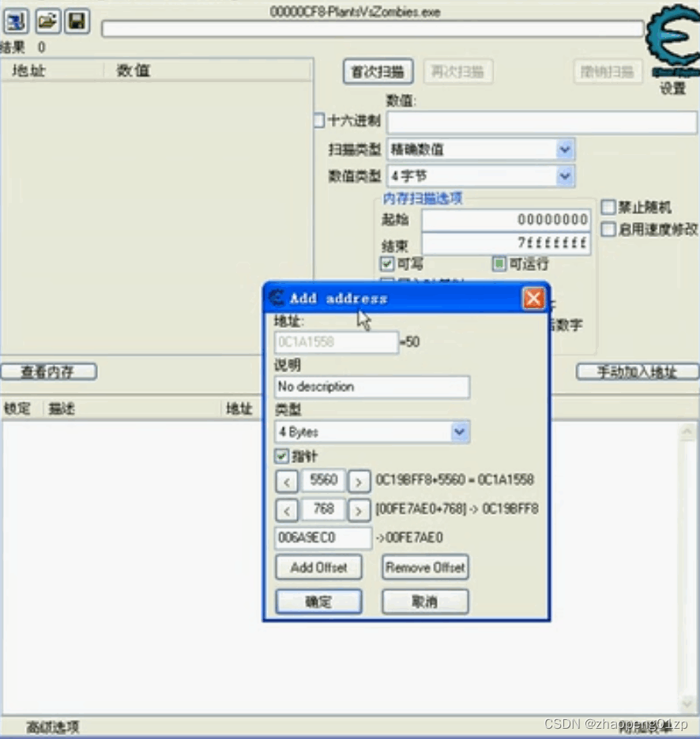
Task: Click the result text 0C19BFF8+5560 = 0C1A1558
Action: 454,480
